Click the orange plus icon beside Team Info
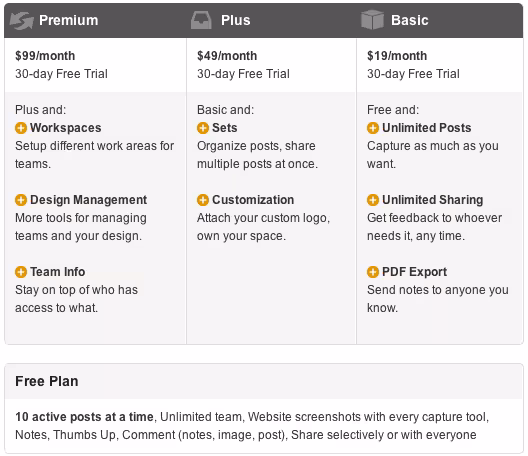Image resolution: width=528 pixels, height=456 pixels. (21, 272)
